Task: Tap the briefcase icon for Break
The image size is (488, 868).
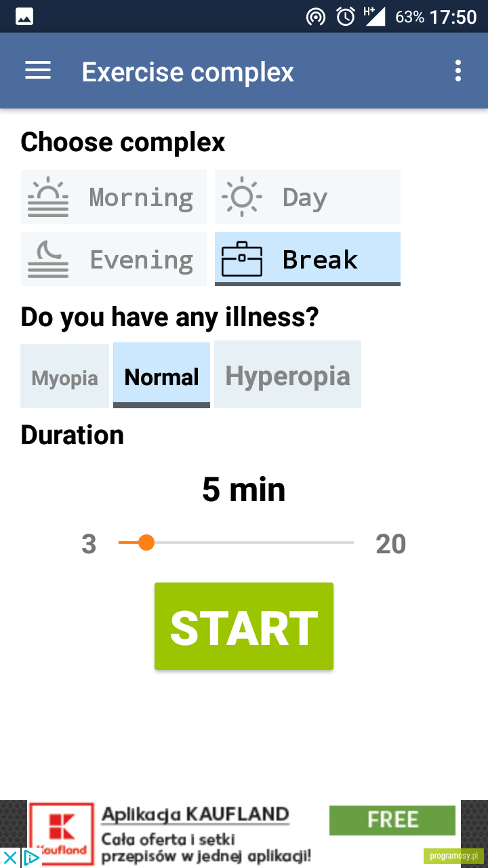Action: (x=242, y=259)
